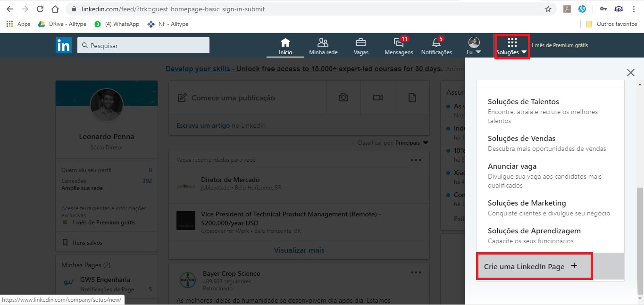Open the Soluções grid icon
644x305 pixels.
[512, 43]
